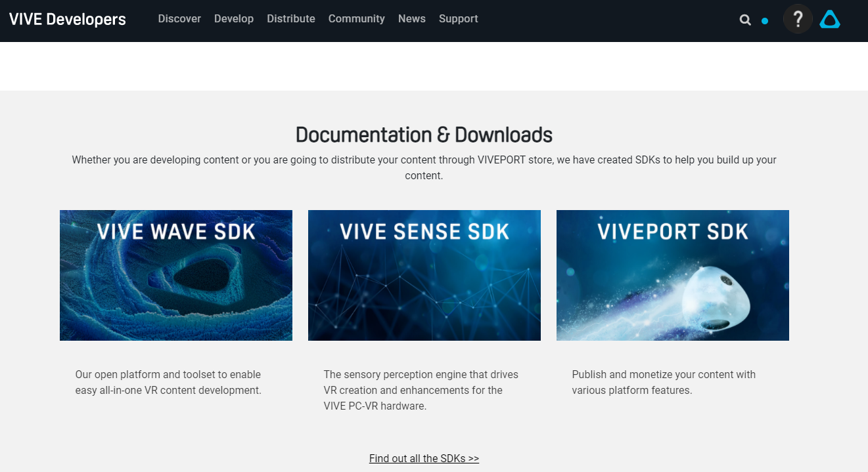Select Community in the navigation bar

(x=357, y=19)
